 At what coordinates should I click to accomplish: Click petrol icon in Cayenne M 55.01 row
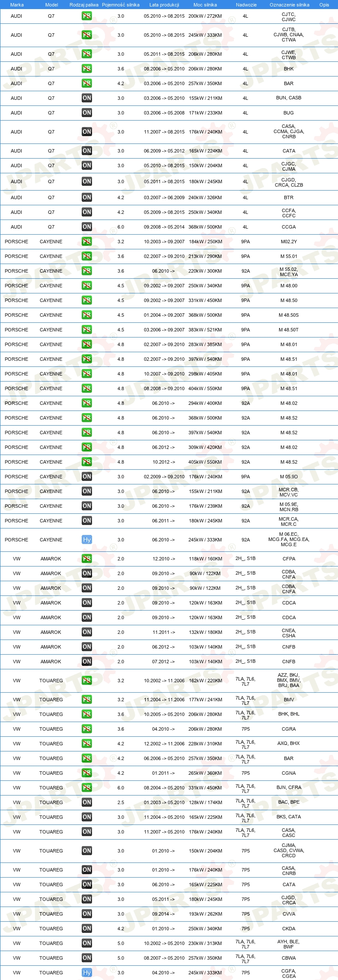point(87,256)
